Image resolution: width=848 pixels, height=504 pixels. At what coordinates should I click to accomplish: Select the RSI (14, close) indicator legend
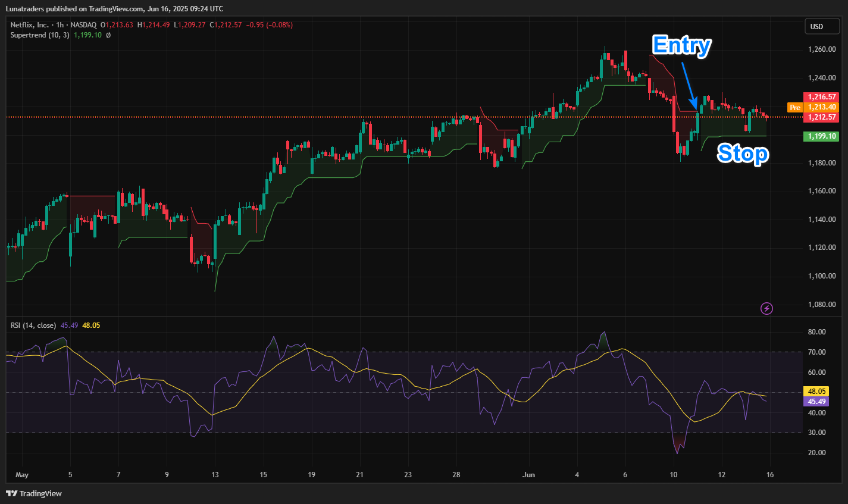[x=33, y=325]
